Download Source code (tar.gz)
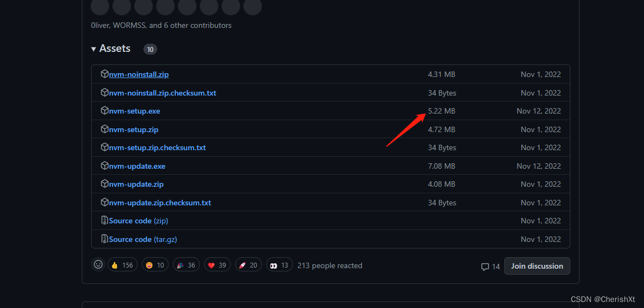 coord(143,239)
